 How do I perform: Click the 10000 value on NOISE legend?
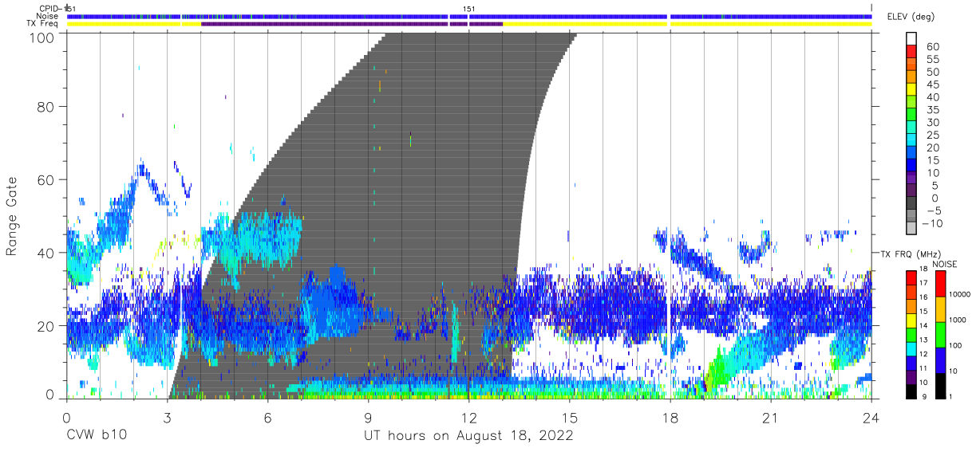pyautogui.click(x=961, y=294)
